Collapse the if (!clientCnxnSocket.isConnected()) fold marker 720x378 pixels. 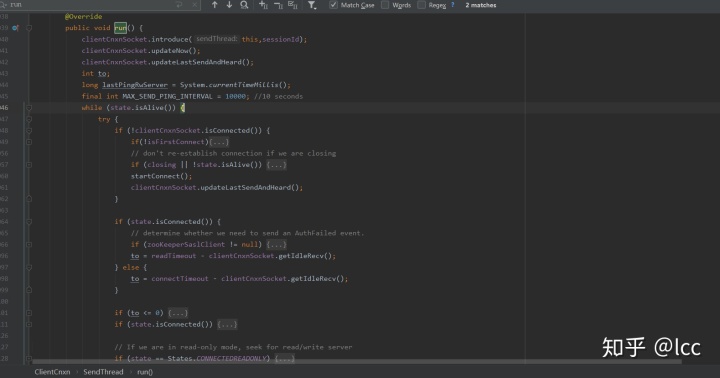(x=29, y=130)
